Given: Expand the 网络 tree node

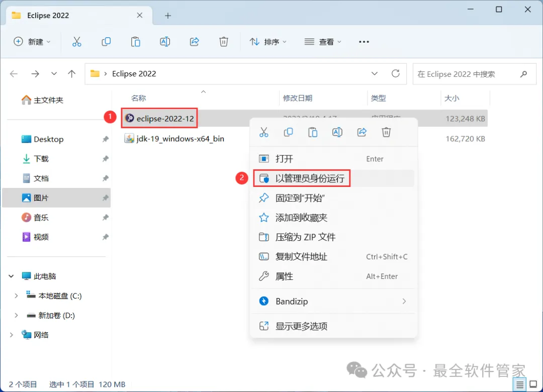Looking at the screenshot, I should tap(12, 335).
